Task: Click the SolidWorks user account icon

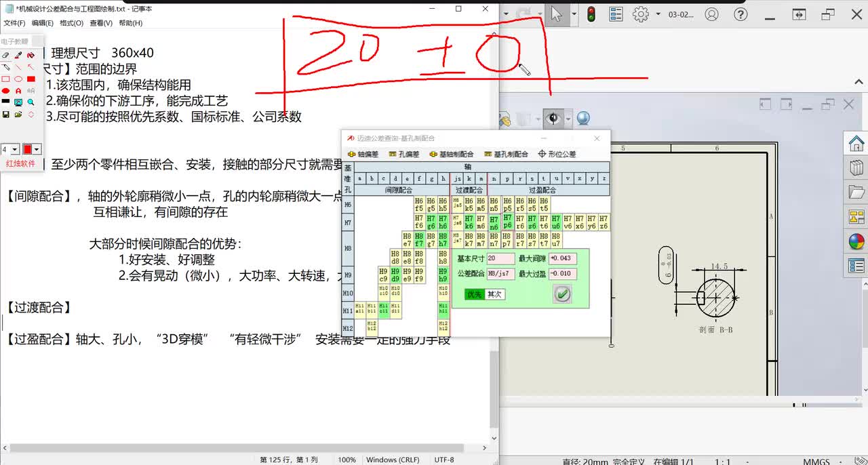Action: 711,14
